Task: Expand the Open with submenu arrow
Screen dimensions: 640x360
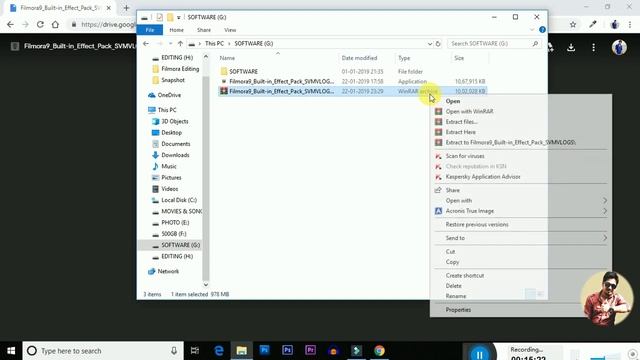Action: point(605,200)
